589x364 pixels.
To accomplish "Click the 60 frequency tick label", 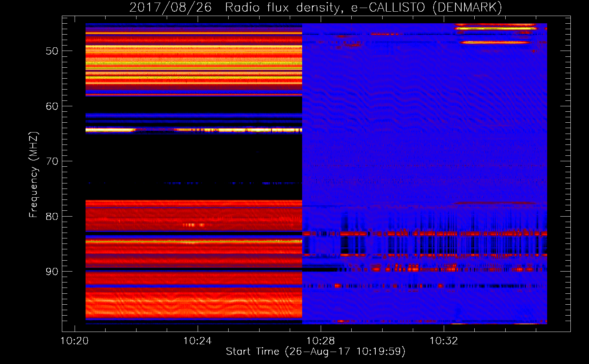I will 52,106.
